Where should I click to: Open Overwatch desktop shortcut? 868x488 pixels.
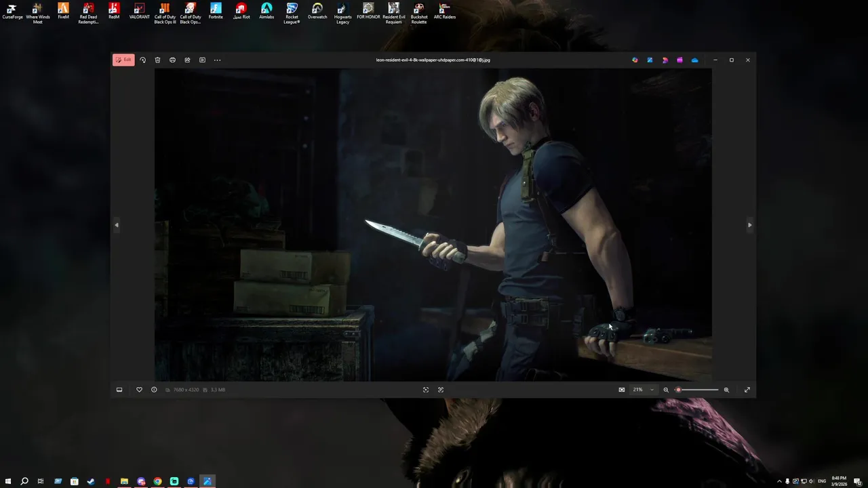tap(317, 12)
